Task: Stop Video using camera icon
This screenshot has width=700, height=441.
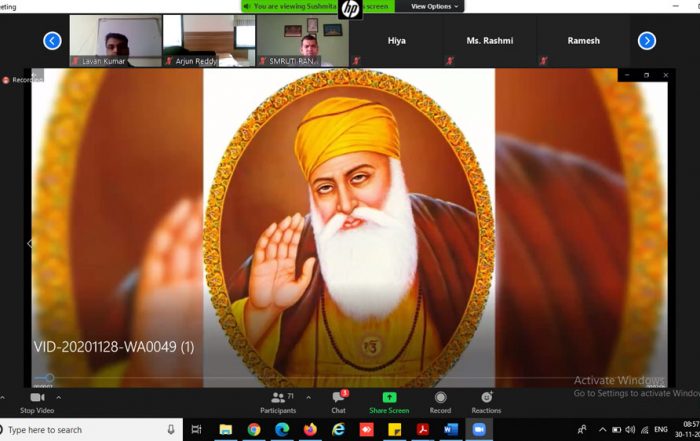Action: coord(37,403)
